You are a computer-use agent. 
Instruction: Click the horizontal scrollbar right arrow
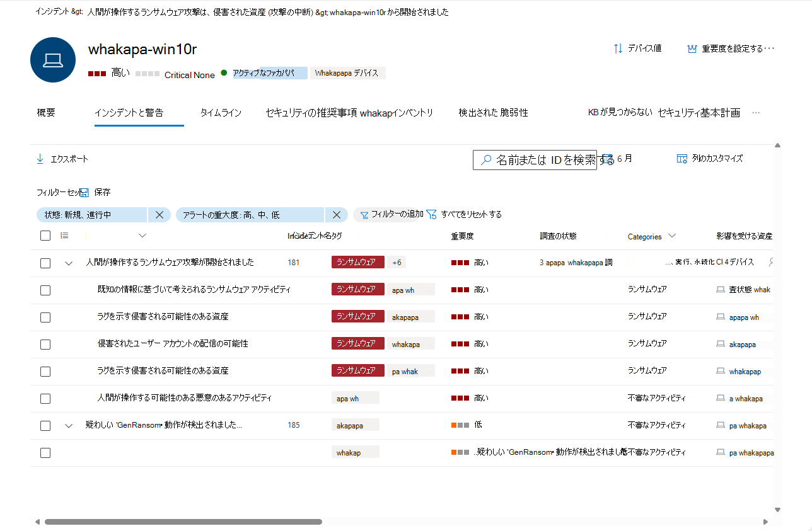[765, 522]
